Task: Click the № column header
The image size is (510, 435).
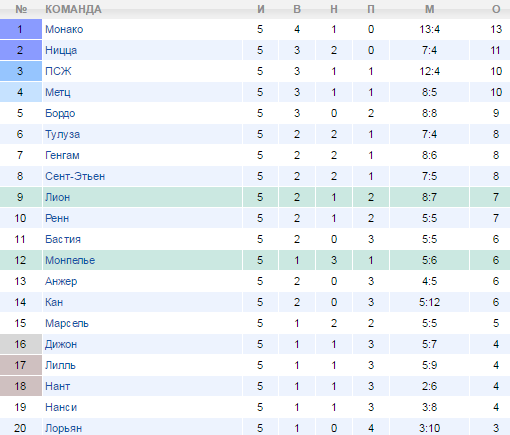Action: [x=21, y=9]
